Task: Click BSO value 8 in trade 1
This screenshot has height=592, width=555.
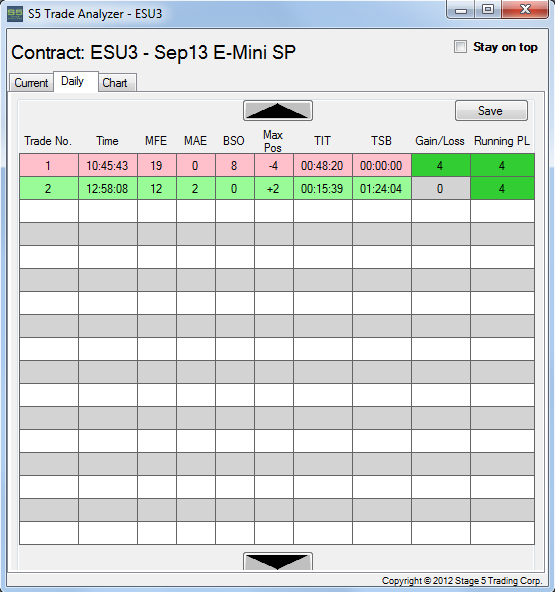Action: coord(235,165)
